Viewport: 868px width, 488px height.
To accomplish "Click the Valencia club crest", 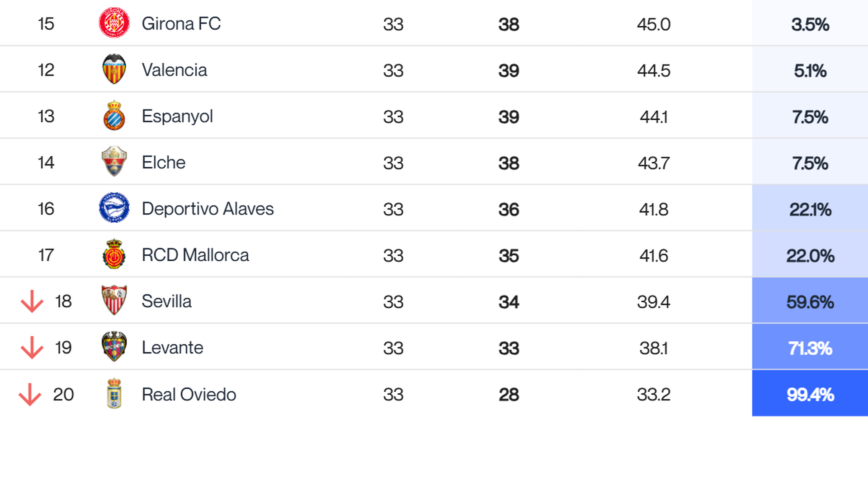I will [114, 70].
